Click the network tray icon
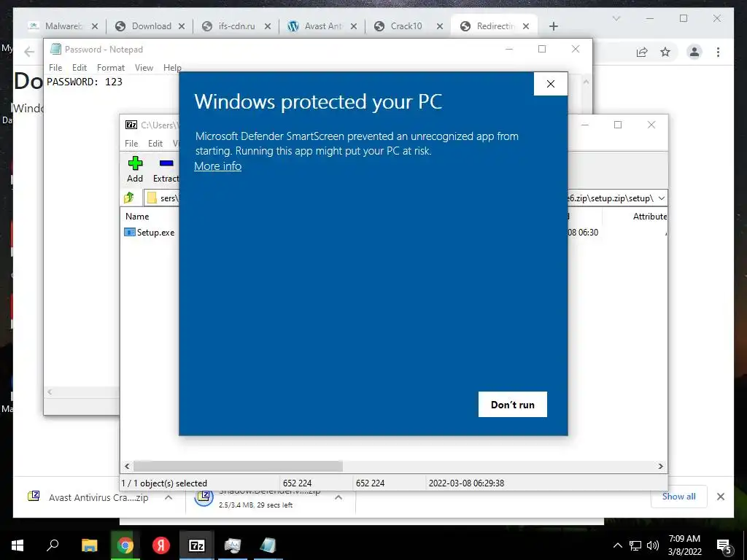 coord(635,545)
